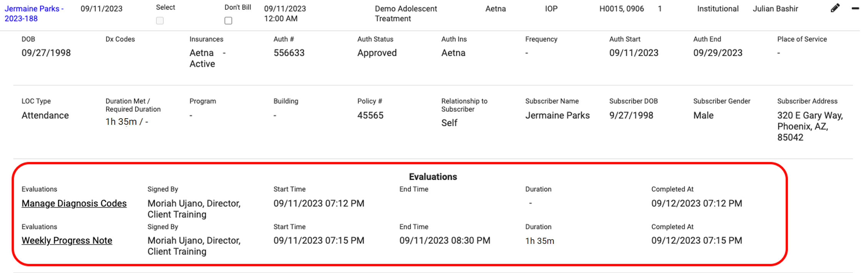
Task: Click the billing codes H0015, 0906
Action: 621,9
